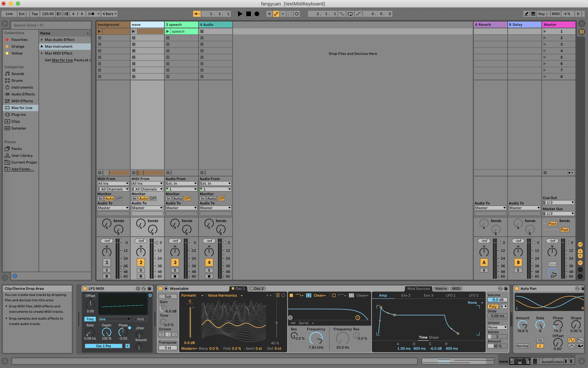Open Max for Live Packs link
Viewport: 588px width, 368px height.
tap(62, 60)
